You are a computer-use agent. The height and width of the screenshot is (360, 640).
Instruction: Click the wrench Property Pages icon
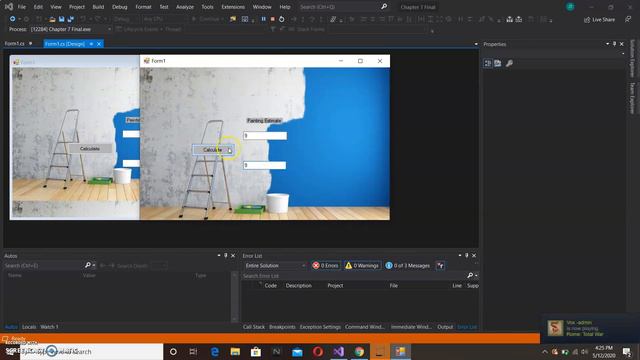tap(509, 63)
